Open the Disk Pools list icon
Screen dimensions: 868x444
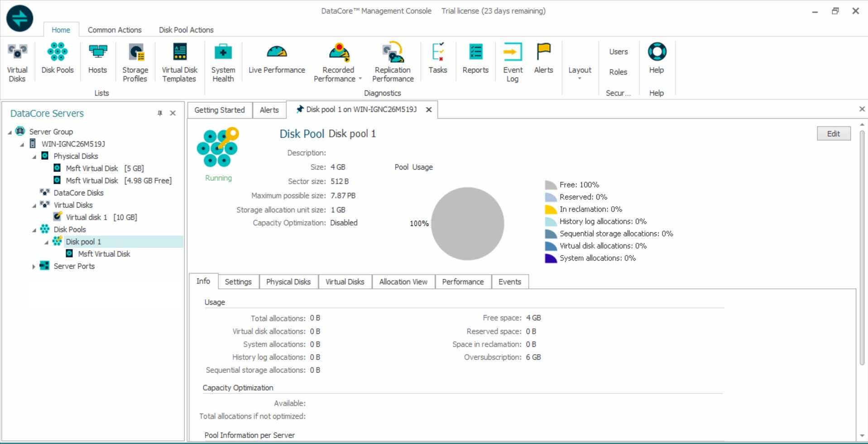click(57, 59)
